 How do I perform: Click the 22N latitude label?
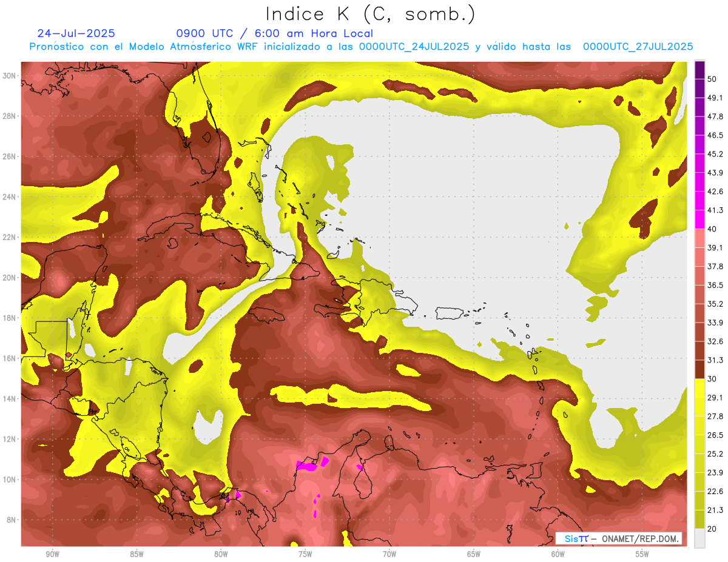point(9,237)
